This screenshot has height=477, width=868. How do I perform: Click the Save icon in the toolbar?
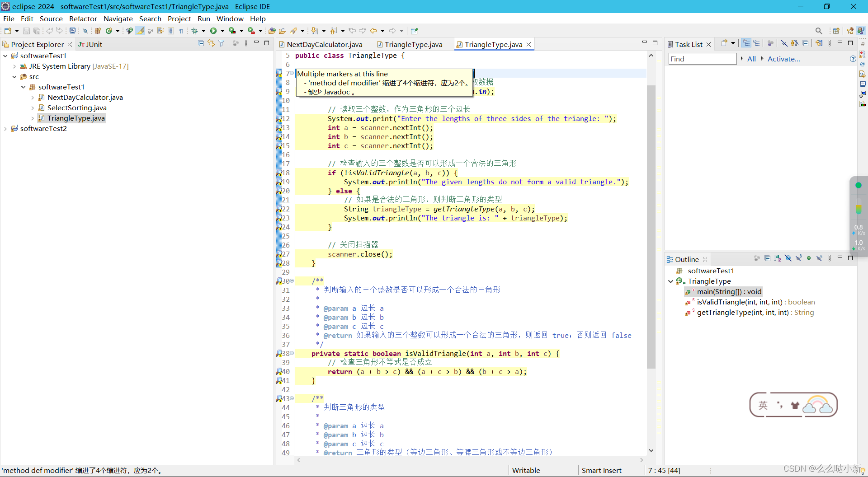click(26, 31)
